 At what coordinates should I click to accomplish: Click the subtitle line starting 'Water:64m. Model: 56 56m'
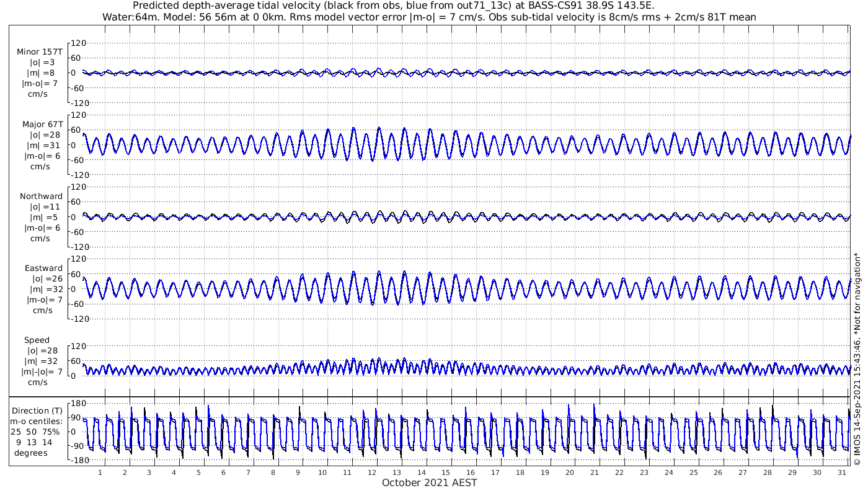click(429, 17)
